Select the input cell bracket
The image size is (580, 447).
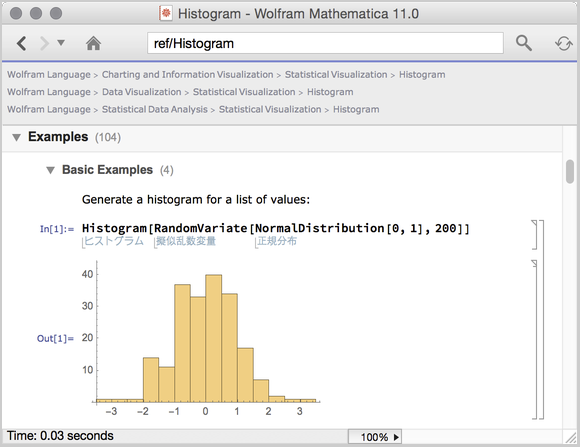click(x=534, y=235)
